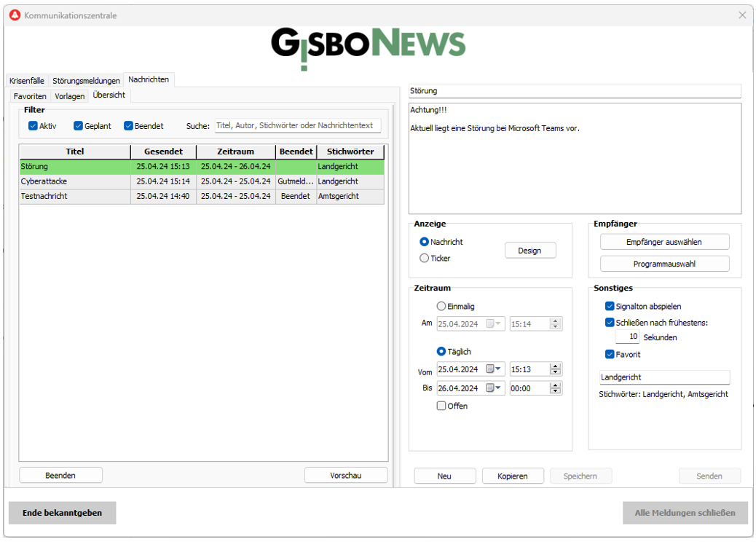Enable the Offen checkbox

[441, 406]
